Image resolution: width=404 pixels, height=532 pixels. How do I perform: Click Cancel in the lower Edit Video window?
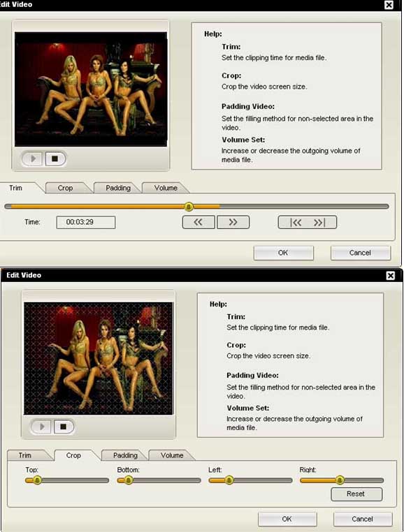pyautogui.click(x=363, y=519)
